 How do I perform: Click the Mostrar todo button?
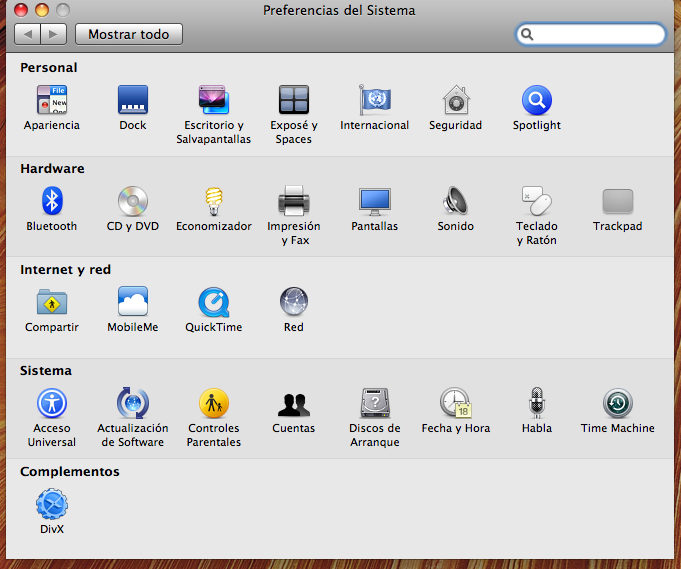coord(129,34)
